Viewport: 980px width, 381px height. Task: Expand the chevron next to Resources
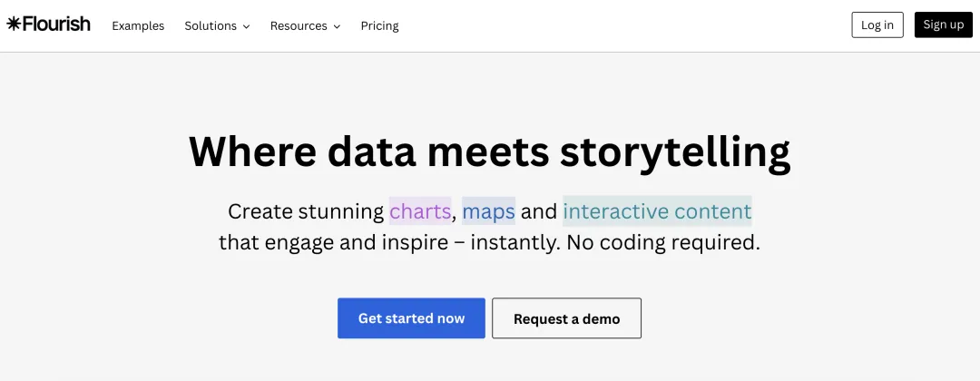coord(337,26)
